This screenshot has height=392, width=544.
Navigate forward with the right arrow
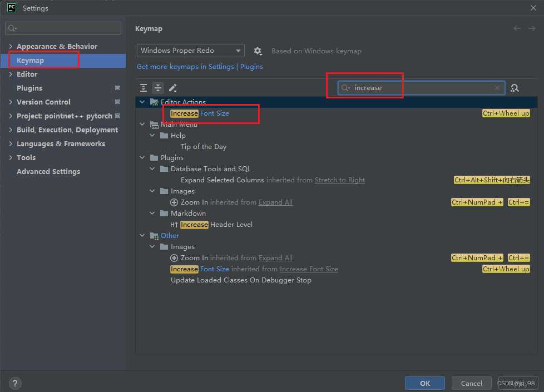(532, 28)
